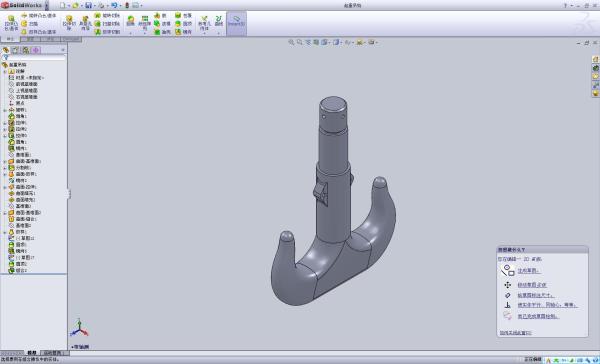600x364 pixels.
Task: Select the Mirror feature tool
Action: click(183, 32)
